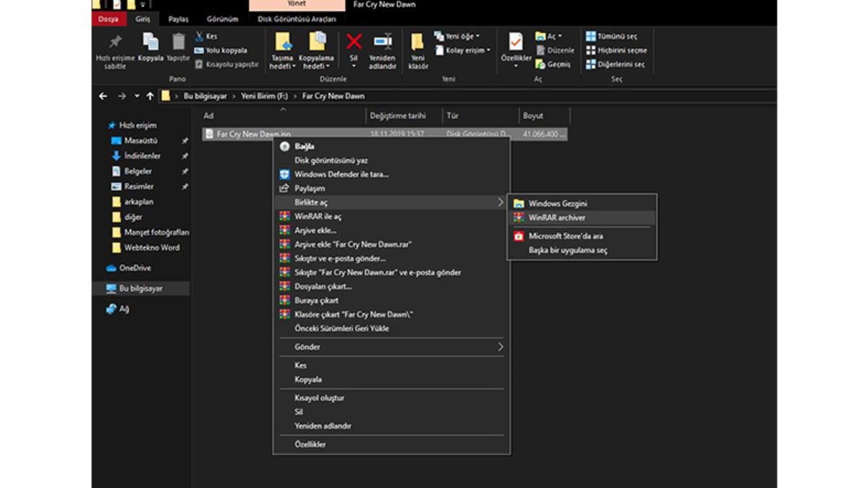Click Buraya çıkart in context menu
The height and width of the screenshot is (488, 868).
click(x=316, y=301)
